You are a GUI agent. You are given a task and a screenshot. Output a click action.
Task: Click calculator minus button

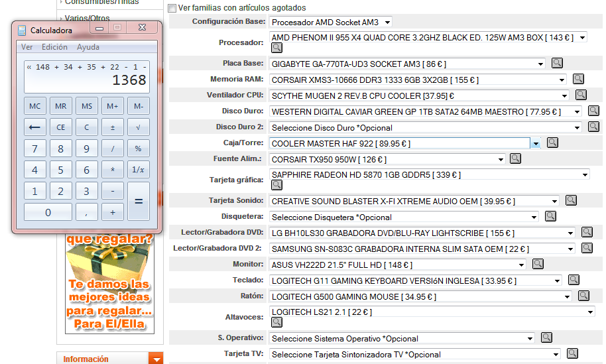[x=113, y=191]
